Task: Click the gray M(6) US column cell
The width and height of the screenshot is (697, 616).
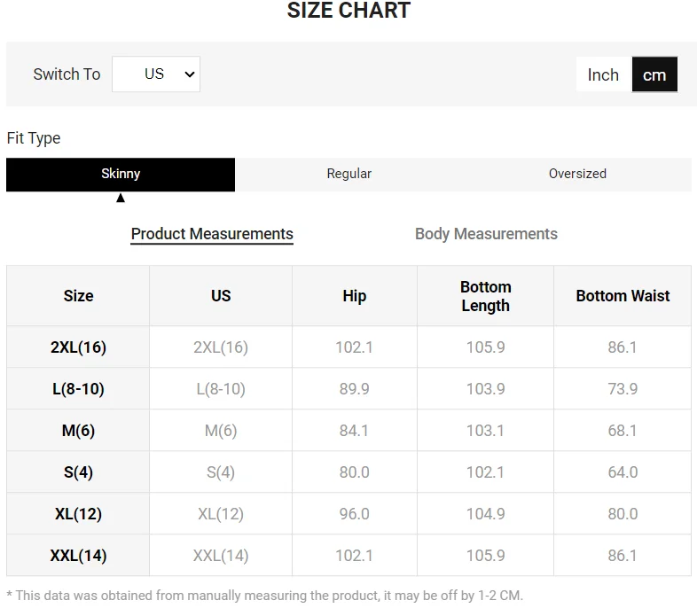Action: pyautogui.click(x=221, y=431)
